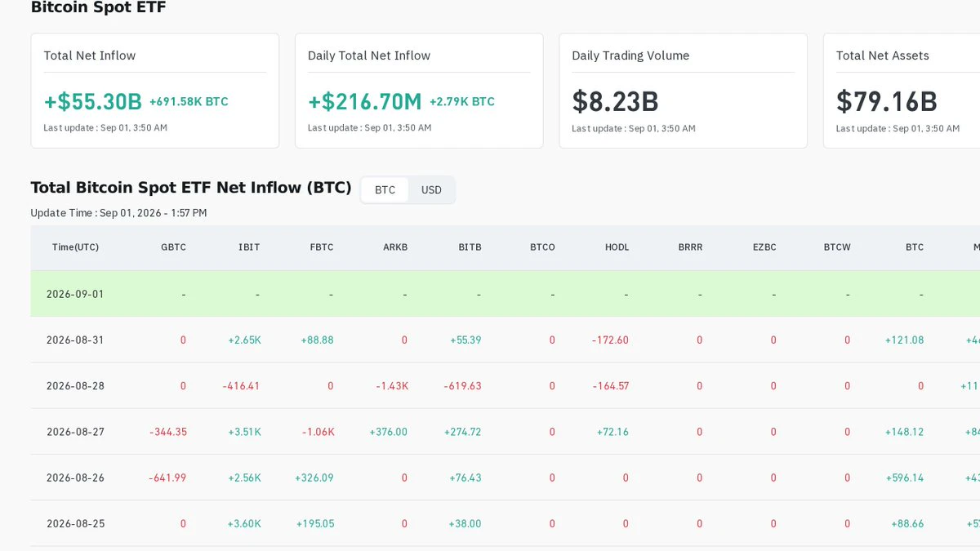Click the +2.56K IBIT value
This screenshot has width=980, height=551.
(x=244, y=478)
